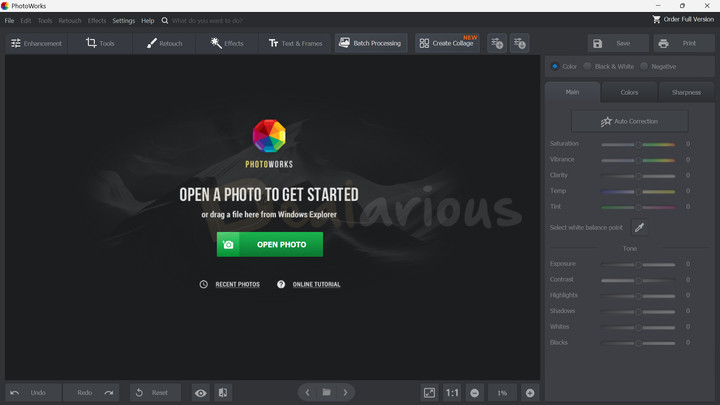This screenshot has width=720, height=405.
Task: Select Negative mode
Action: [x=644, y=66]
